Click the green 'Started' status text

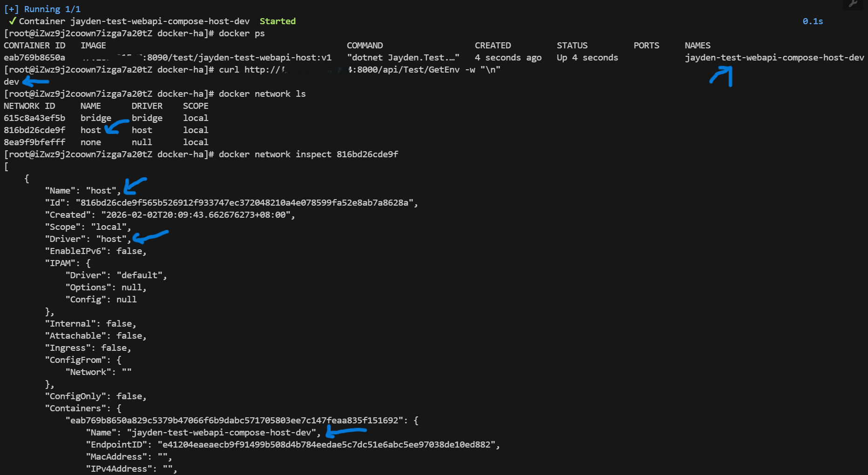coord(278,21)
